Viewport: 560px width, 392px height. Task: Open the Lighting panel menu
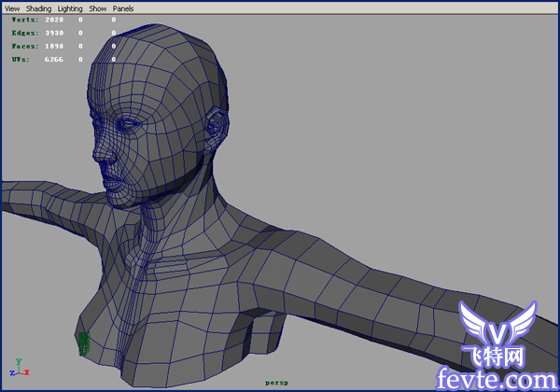[70, 8]
